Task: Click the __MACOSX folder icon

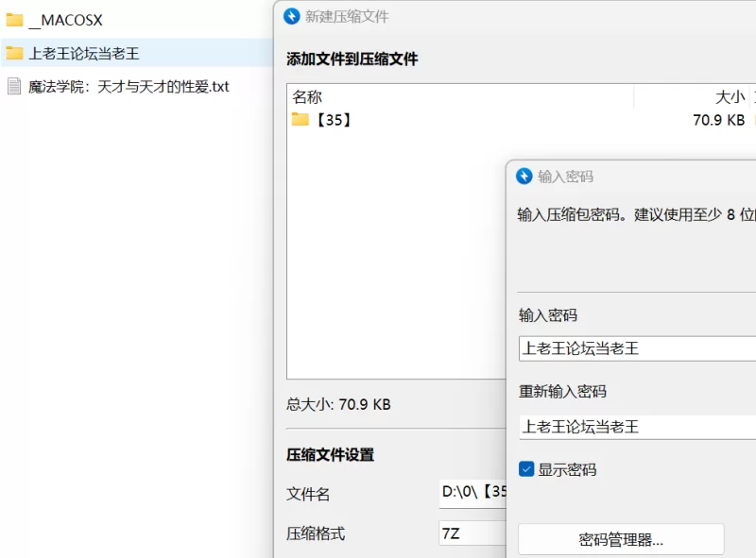Action: (14, 20)
